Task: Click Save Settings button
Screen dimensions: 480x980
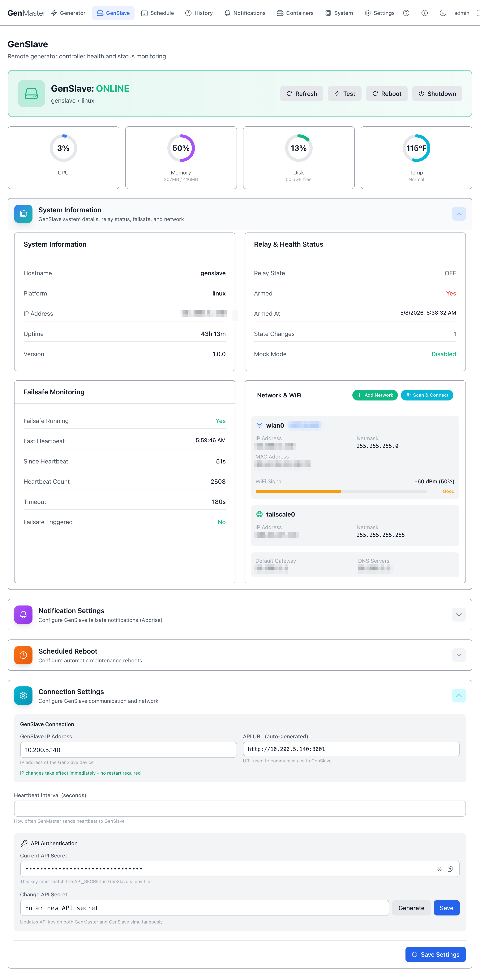Action: (435, 954)
